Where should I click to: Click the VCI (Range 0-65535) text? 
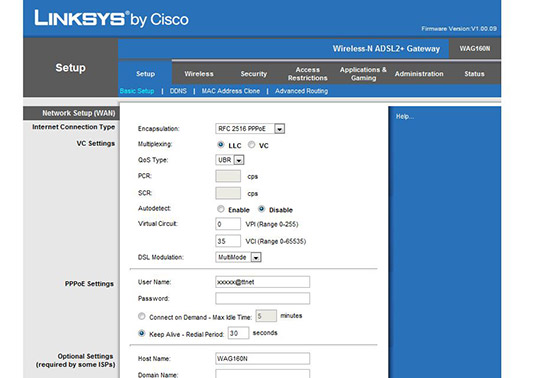tap(276, 241)
